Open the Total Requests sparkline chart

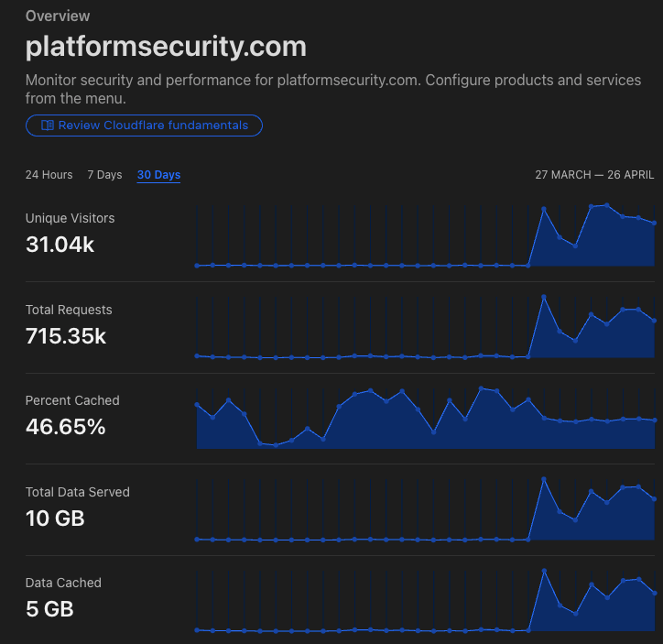click(x=426, y=327)
